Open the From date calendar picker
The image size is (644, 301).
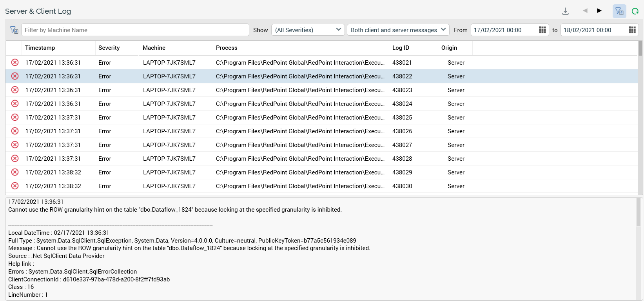pyautogui.click(x=542, y=30)
